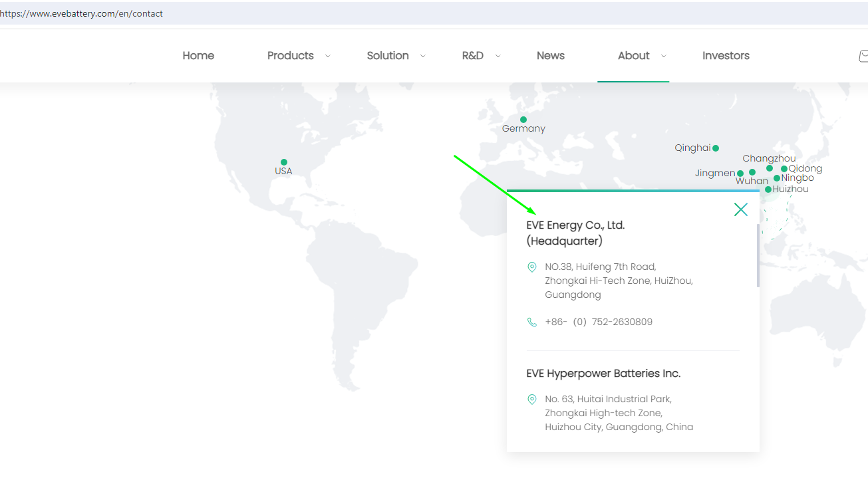868x486 pixels.
Task: Click the browser URL address bar
Action: (434, 13)
